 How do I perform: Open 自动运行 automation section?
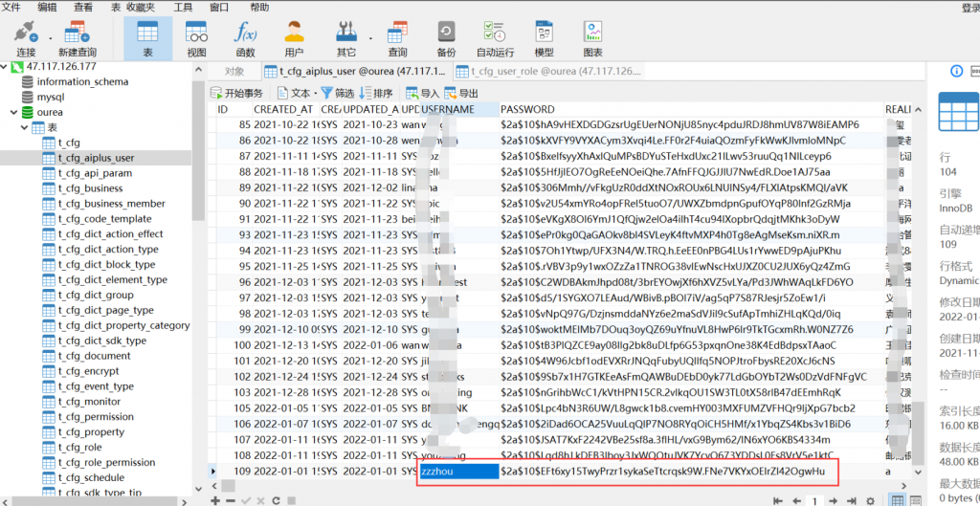(x=495, y=38)
